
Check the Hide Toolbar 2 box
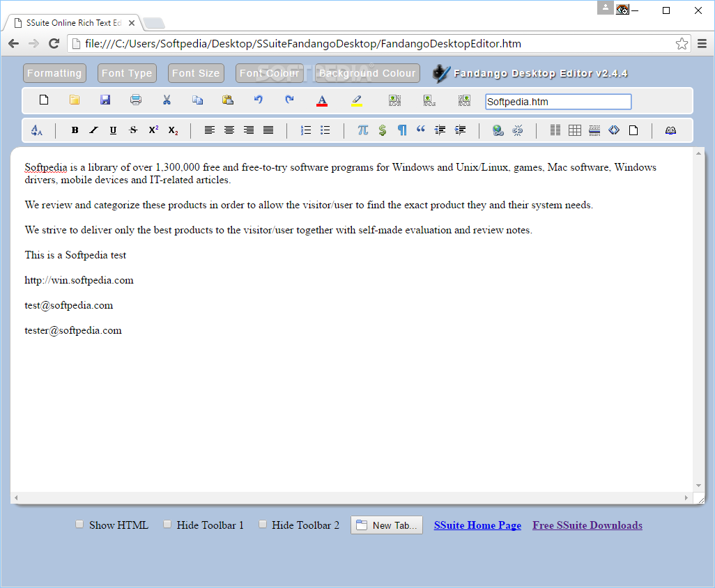coord(263,524)
